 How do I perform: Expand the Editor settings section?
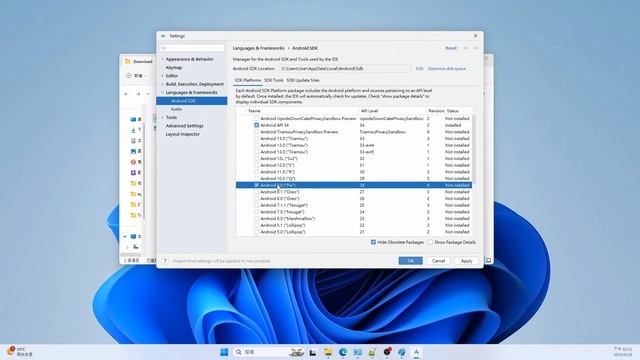162,76
